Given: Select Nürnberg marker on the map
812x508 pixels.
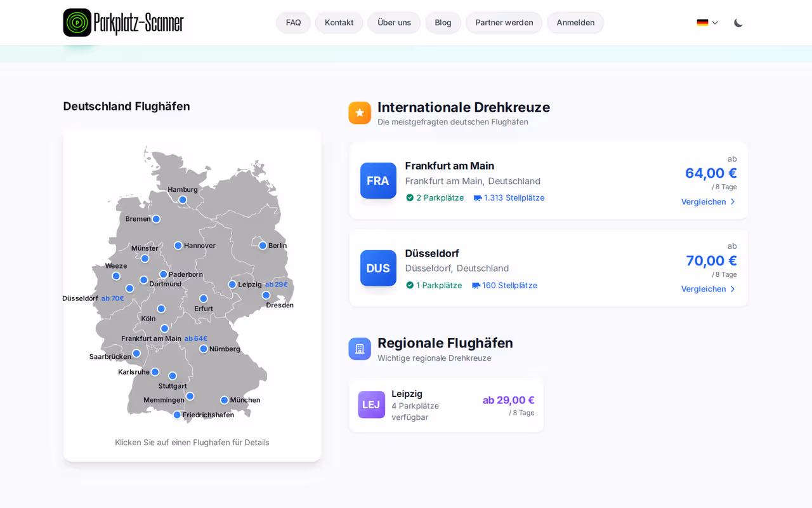Looking at the screenshot, I should [204, 349].
